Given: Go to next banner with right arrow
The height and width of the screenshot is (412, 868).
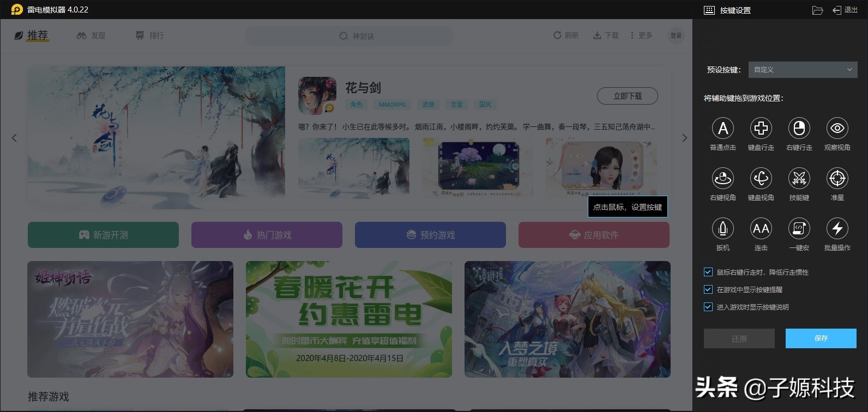Looking at the screenshot, I should pyautogui.click(x=685, y=138).
